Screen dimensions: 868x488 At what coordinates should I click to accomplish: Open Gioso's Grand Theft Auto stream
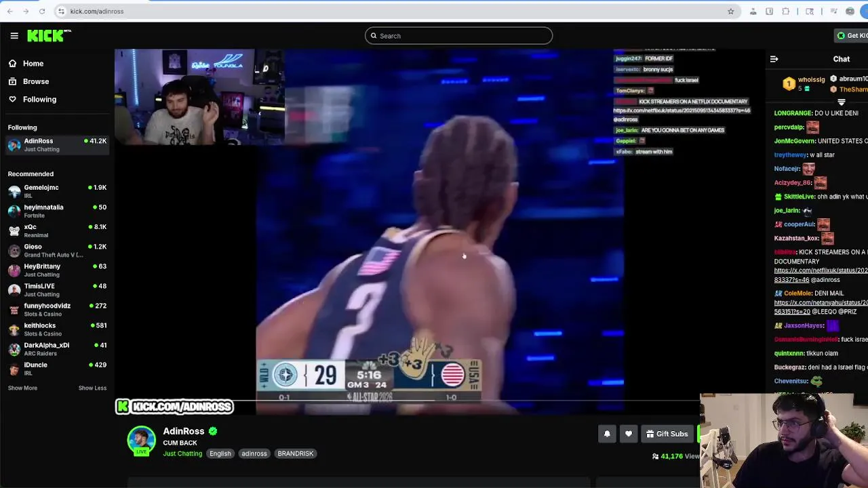coord(57,250)
